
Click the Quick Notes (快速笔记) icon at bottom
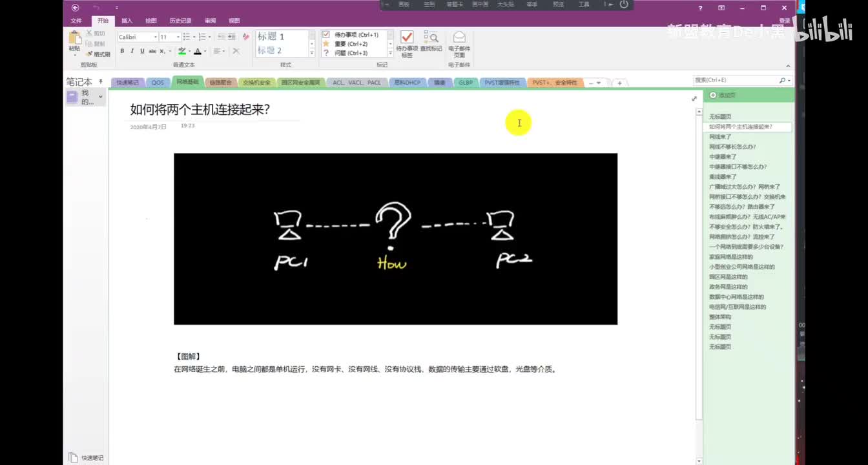pos(73,457)
